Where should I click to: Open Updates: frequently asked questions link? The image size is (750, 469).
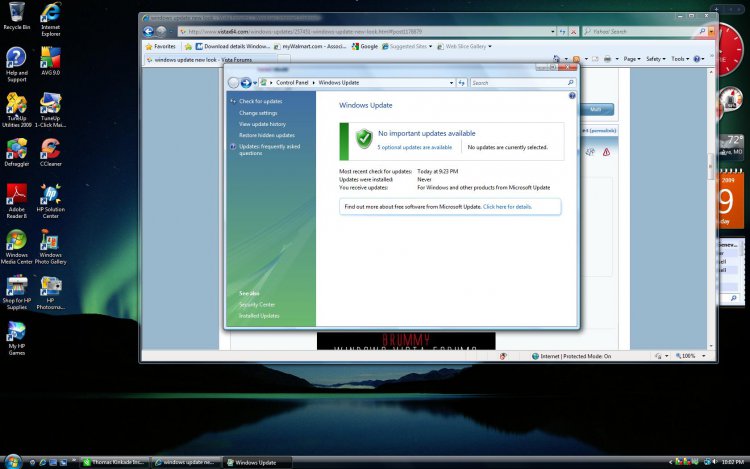(269, 150)
